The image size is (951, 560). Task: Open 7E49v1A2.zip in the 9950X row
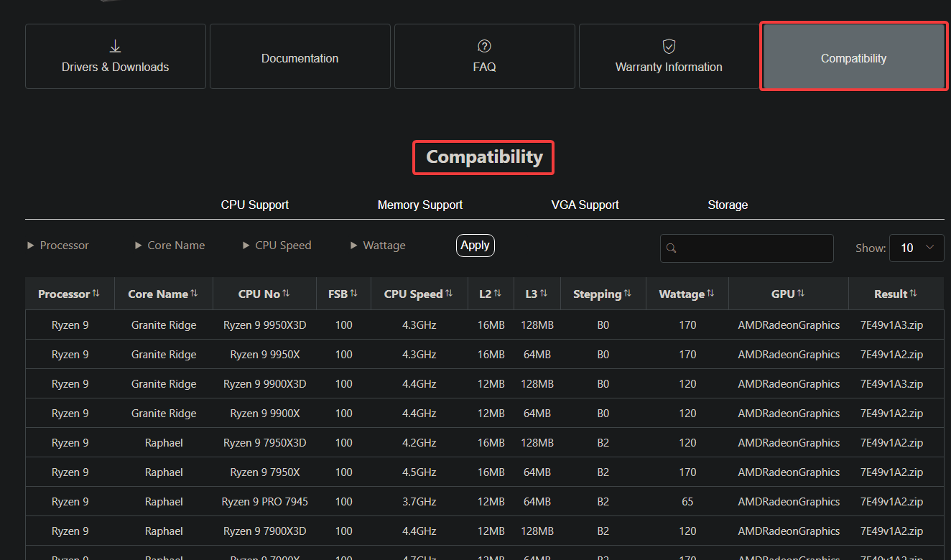[892, 355]
